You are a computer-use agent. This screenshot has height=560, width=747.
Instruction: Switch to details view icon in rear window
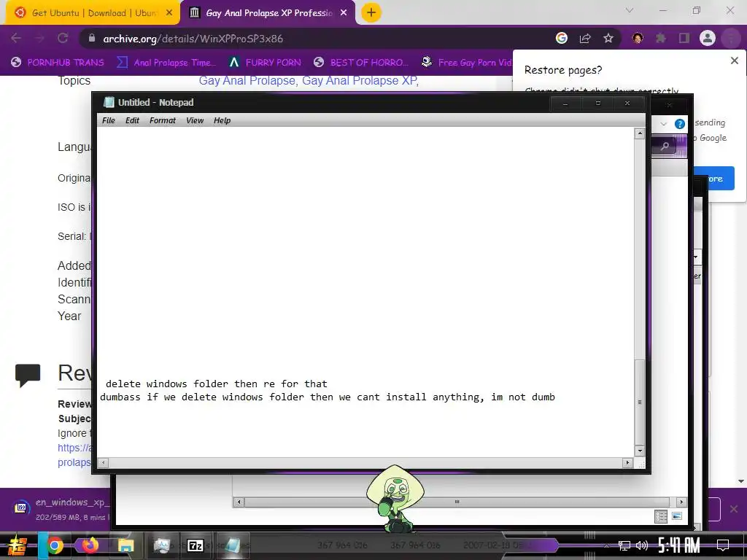[x=661, y=516]
